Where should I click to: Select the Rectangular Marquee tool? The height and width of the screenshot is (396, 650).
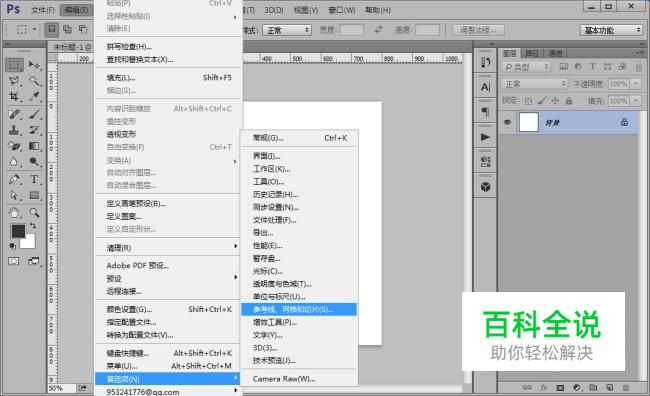(x=14, y=65)
